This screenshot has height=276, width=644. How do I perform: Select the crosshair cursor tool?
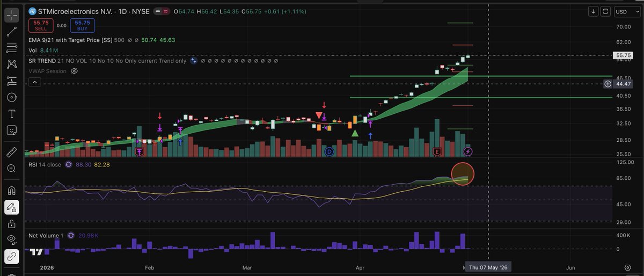pos(11,15)
